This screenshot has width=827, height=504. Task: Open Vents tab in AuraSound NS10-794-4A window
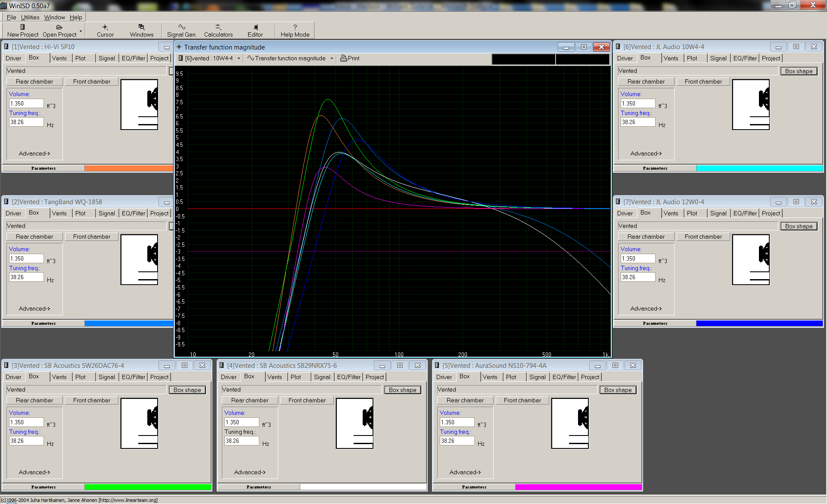click(x=490, y=377)
